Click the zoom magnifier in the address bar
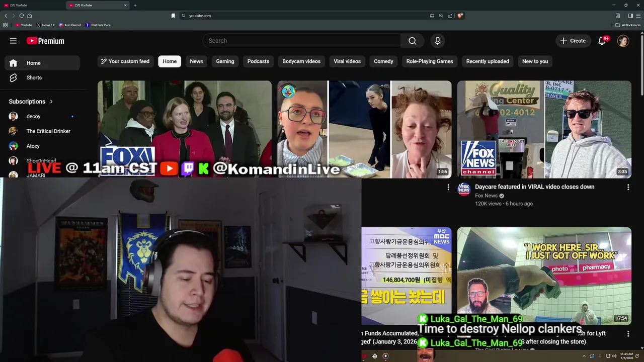This screenshot has width=644, height=362. [441, 16]
